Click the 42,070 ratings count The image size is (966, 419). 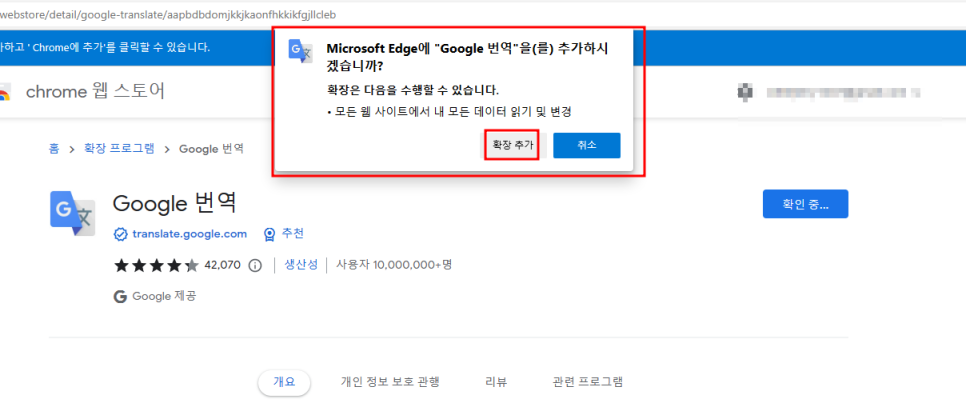222,266
